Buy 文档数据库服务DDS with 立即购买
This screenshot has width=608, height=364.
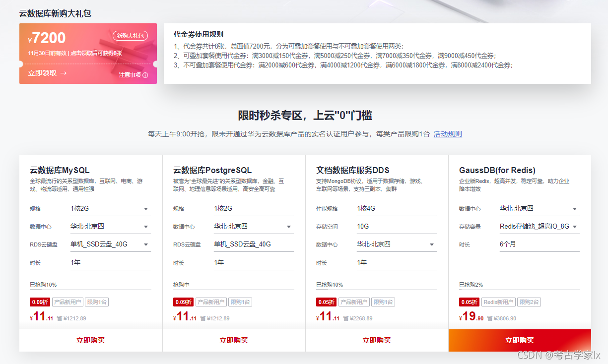coord(377,340)
